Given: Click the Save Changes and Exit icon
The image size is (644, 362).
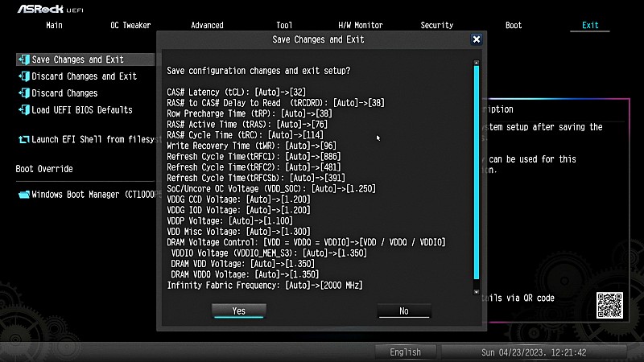Looking at the screenshot, I should (23, 60).
